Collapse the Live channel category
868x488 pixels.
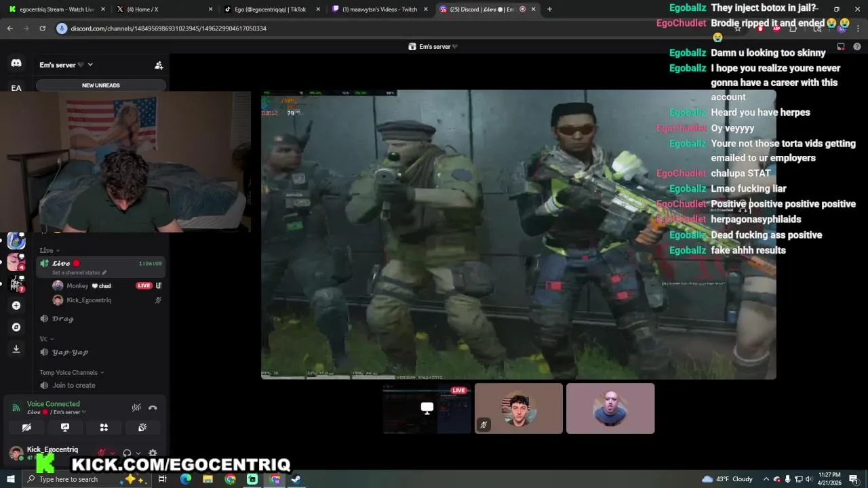coord(50,250)
